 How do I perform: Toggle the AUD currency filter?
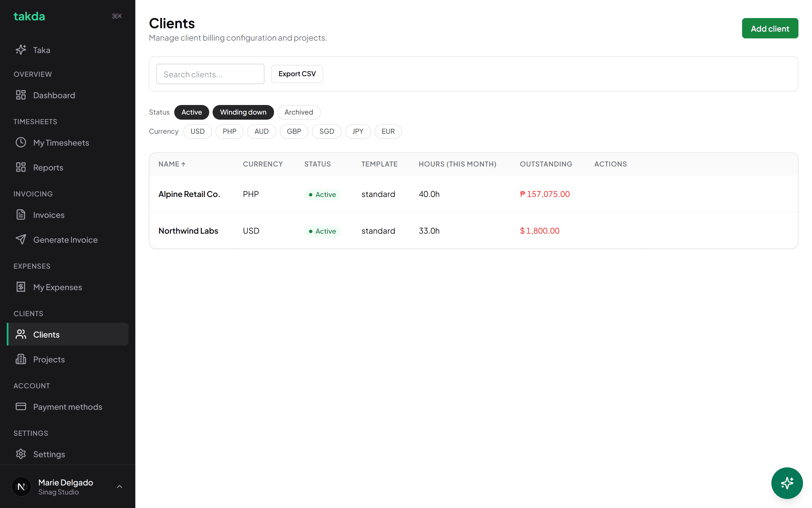(261, 131)
